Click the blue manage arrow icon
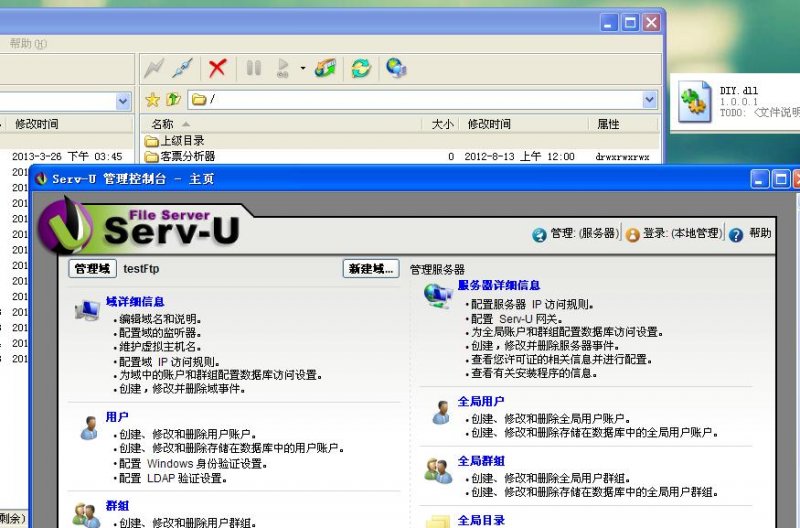The height and width of the screenshot is (528, 800). (539, 235)
